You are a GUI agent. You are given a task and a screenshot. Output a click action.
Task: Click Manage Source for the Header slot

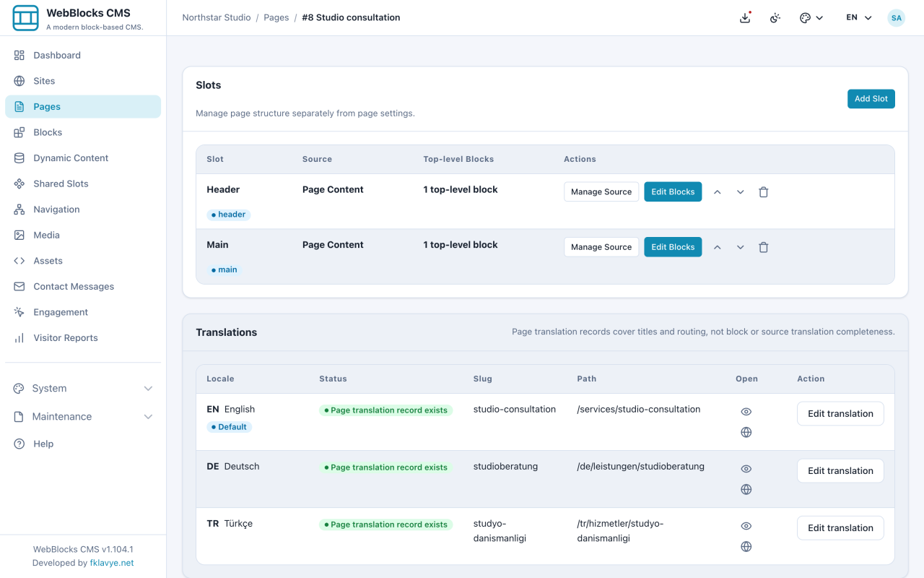tap(601, 191)
